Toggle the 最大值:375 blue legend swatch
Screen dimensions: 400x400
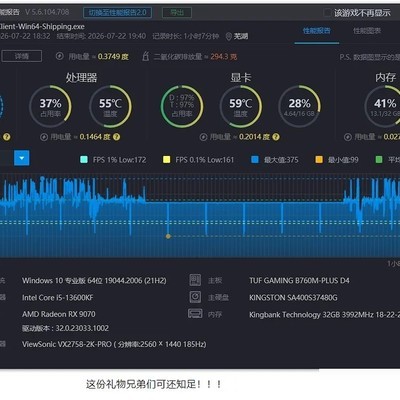click(x=255, y=160)
